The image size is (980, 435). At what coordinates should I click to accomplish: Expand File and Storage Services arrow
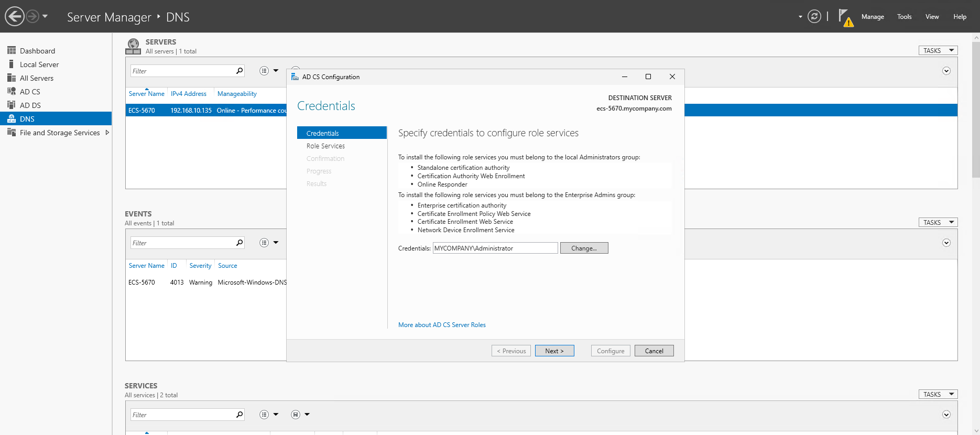click(107, 133)
